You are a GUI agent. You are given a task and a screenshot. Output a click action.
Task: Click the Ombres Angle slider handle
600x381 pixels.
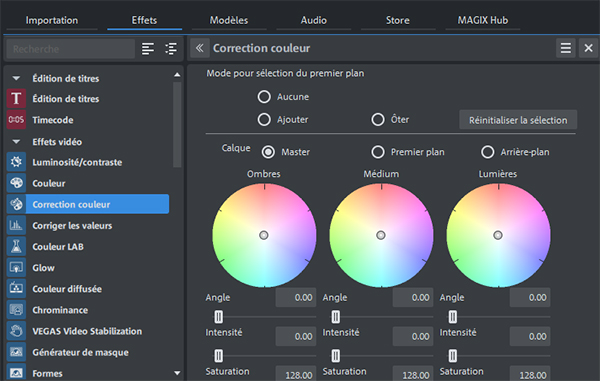[218, 317]
